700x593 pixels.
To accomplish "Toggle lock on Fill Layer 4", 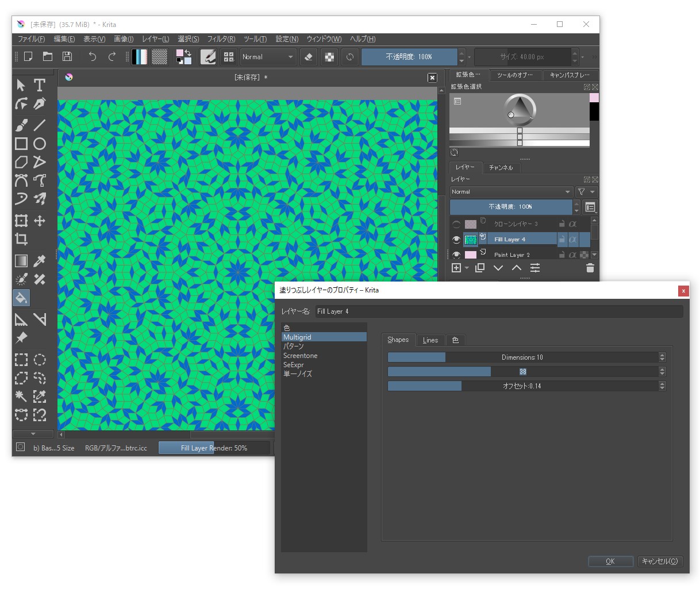I will 562,239.
